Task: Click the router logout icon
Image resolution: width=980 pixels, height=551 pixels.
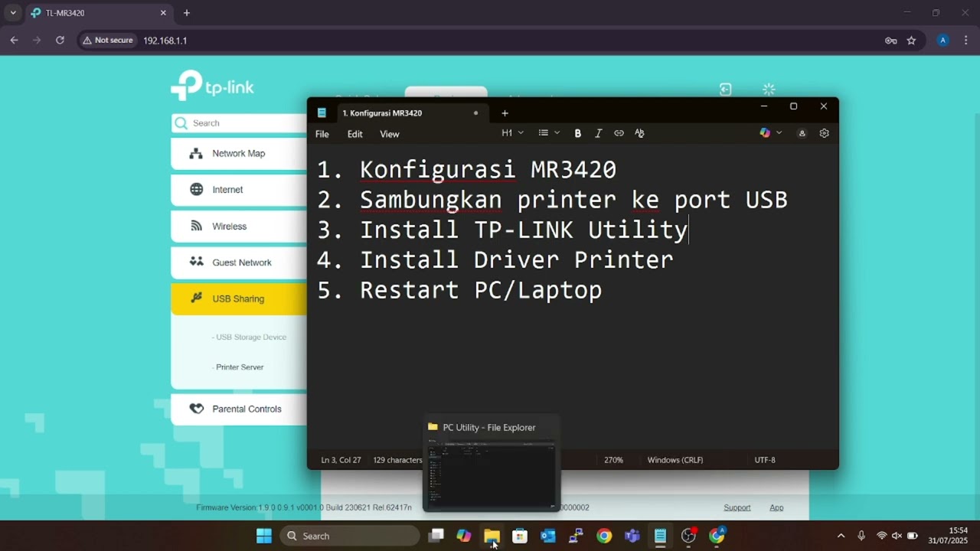Action: click(726, 90)
